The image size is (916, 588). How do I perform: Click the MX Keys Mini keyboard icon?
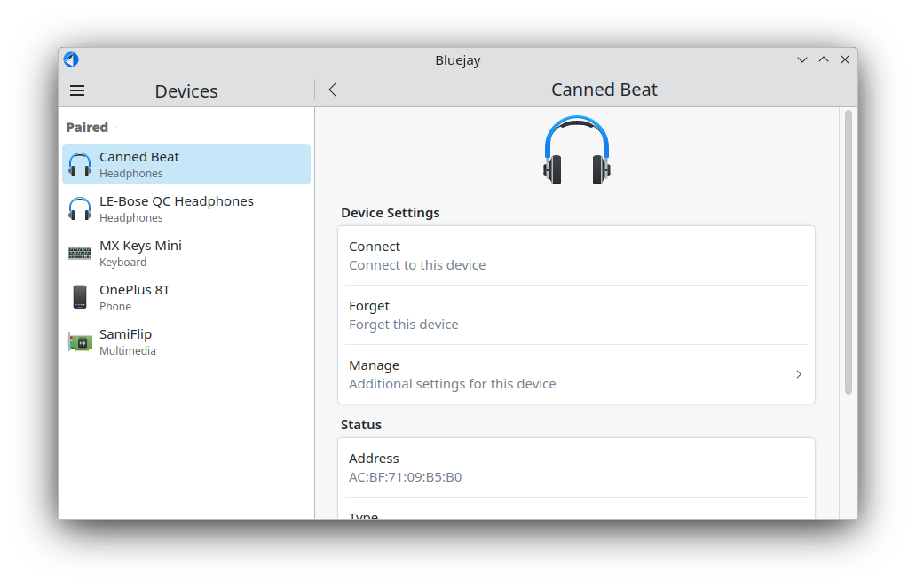click(80, 254)
